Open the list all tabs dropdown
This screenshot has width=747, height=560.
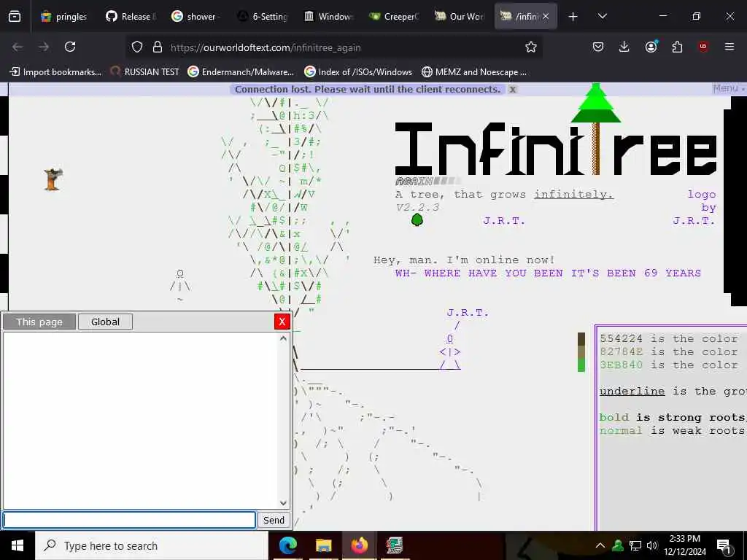tap(602, 16)
